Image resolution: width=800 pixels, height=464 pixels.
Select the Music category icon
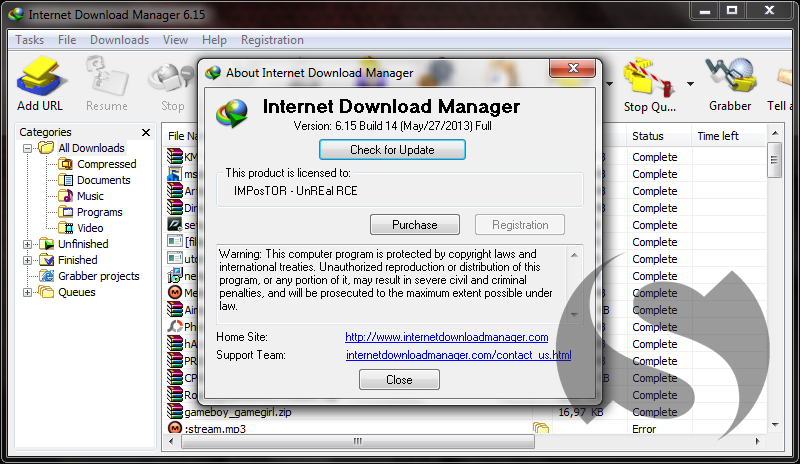(65, 196)
